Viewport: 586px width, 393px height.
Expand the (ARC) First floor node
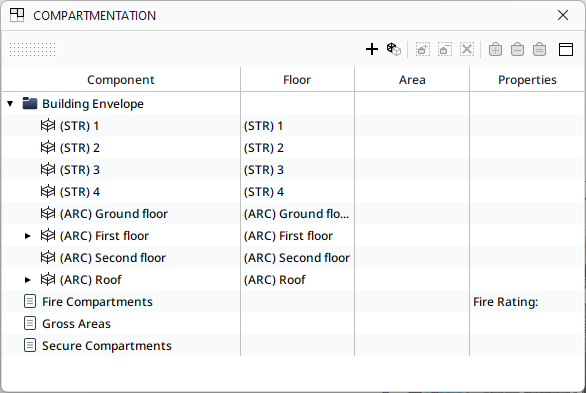coord(27,236)
